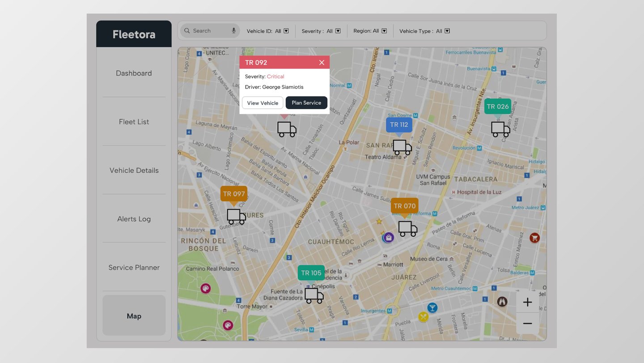
Task: Click the binoculars viewpoint map pin
Action: (502, 302)
